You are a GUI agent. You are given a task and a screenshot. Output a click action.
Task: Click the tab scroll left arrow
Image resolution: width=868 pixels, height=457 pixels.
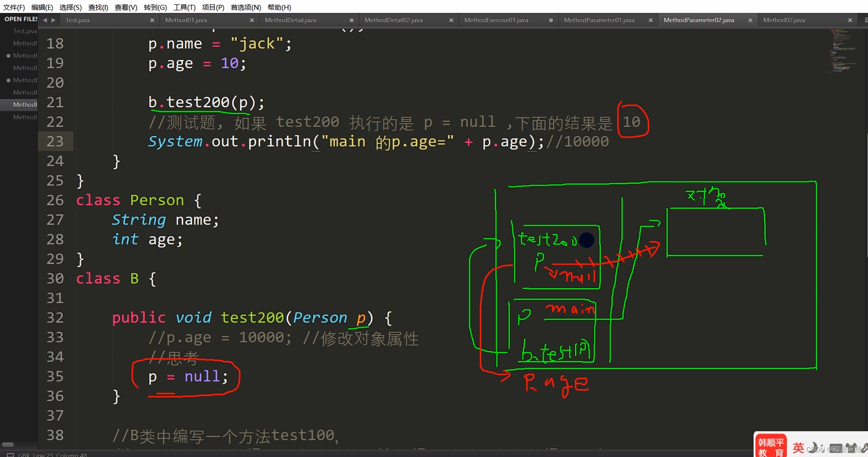(45, 20)
